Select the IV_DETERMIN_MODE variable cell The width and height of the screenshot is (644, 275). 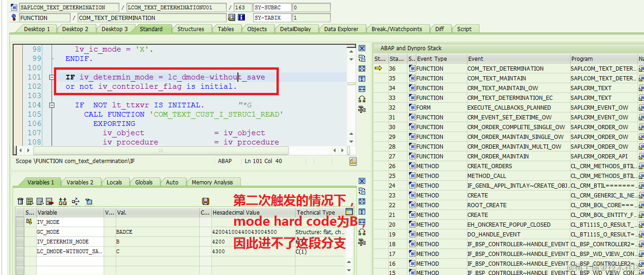point(70,242)
